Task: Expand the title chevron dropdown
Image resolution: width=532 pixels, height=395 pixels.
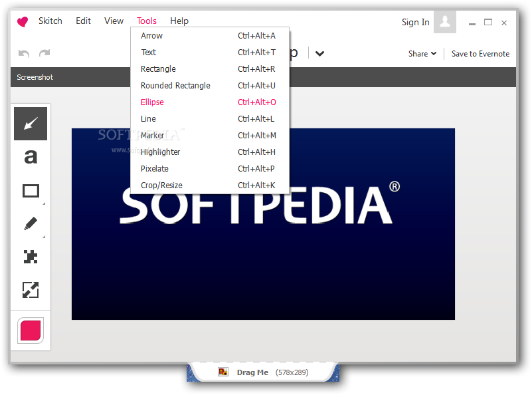Action: (x=319, y=53)
